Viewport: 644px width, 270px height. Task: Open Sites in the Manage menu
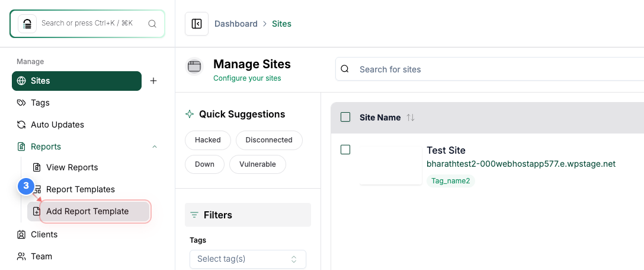(77, 81)
